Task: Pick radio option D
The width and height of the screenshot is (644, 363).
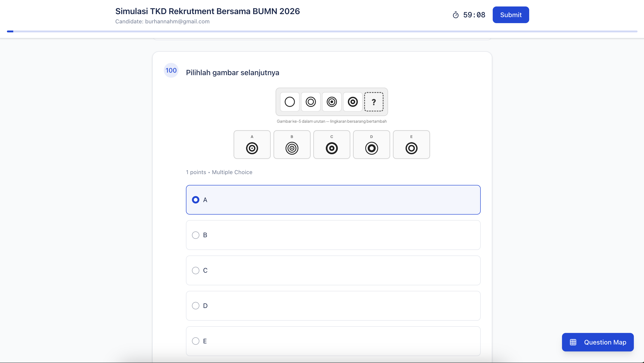Action: 195,306
